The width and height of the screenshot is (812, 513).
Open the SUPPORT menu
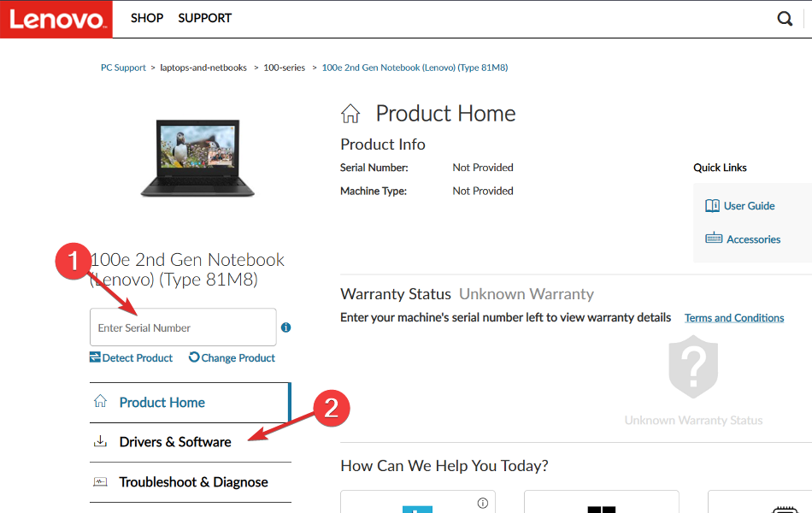point(204,18)
